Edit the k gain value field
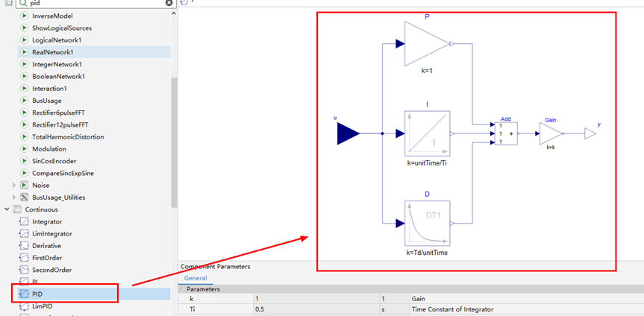Image resolution: width=644 pixels, height=316 pixels. pyautogui.click(x=316, y=299)
